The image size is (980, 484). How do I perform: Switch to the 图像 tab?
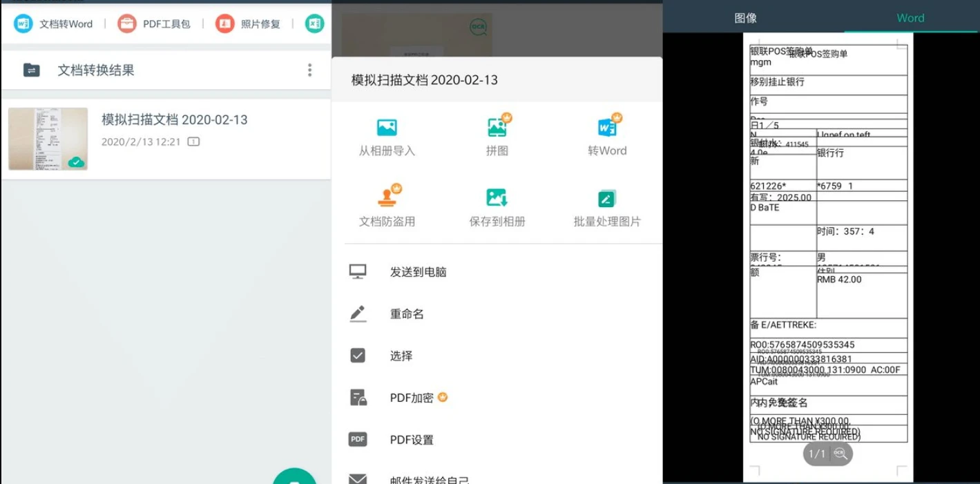[746, 18]
